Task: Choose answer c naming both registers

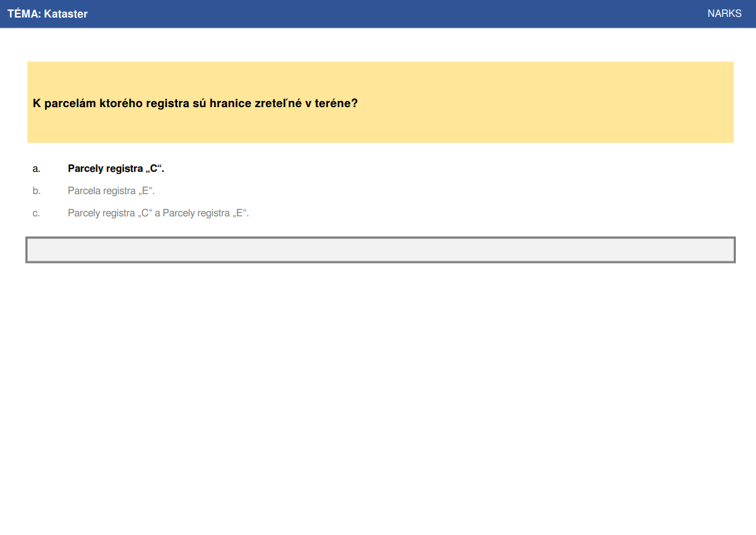Action: point(158,213)
